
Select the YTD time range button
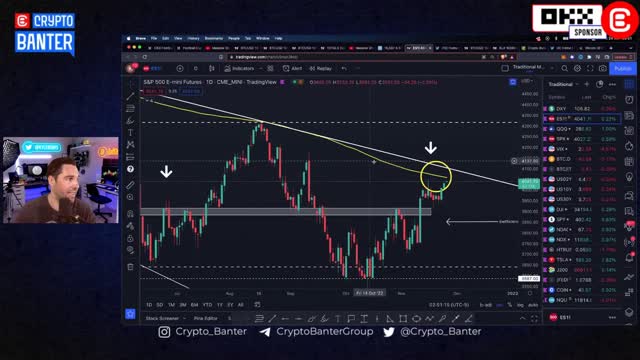coord(207,304)
